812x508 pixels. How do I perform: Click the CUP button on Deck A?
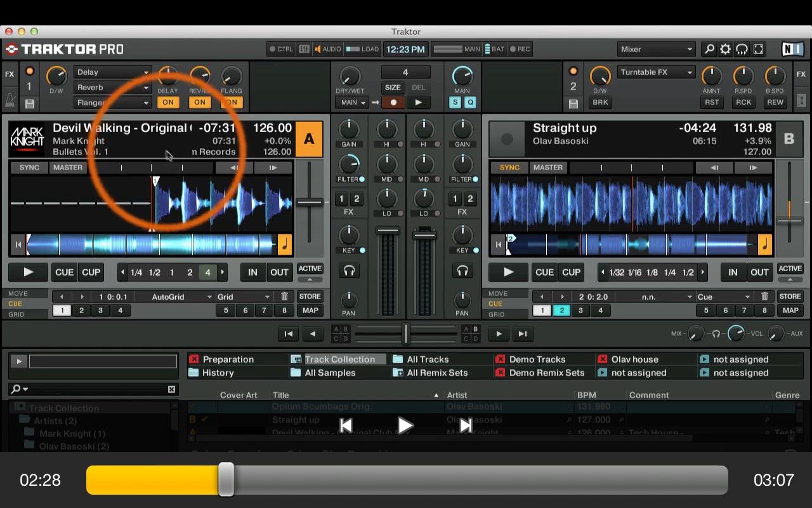click(91, 272)
